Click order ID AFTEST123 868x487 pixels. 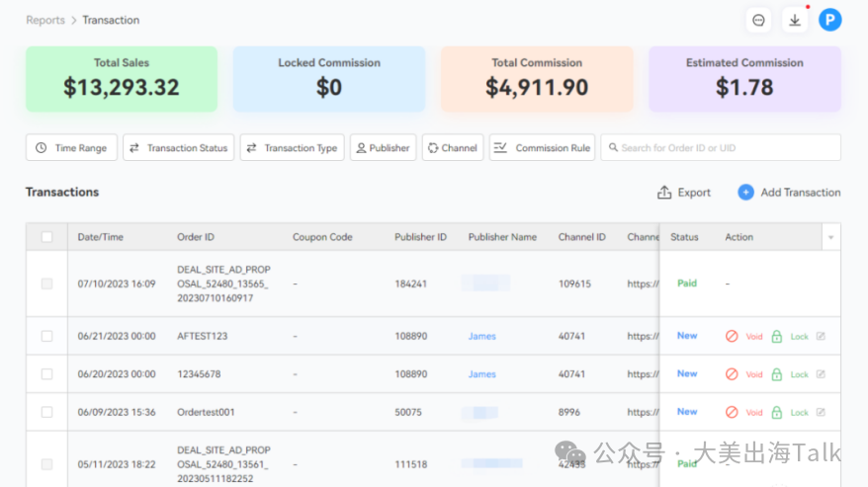[x=202, y=336]
